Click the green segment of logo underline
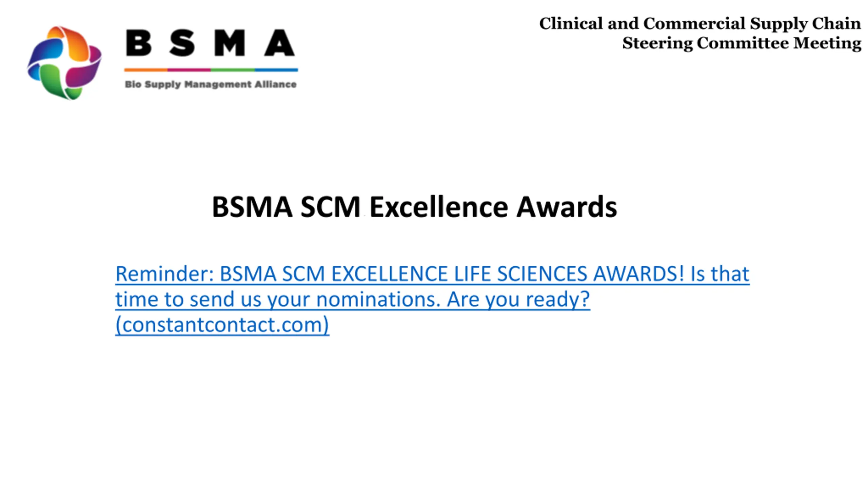Screen dimensions: 868x488 tap(233, 70)
